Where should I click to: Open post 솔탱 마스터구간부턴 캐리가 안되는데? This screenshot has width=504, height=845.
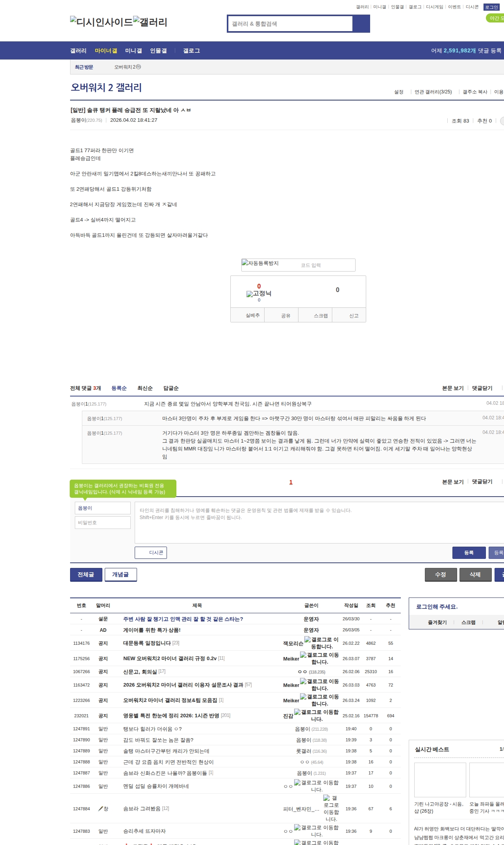[x=166, y=751]
